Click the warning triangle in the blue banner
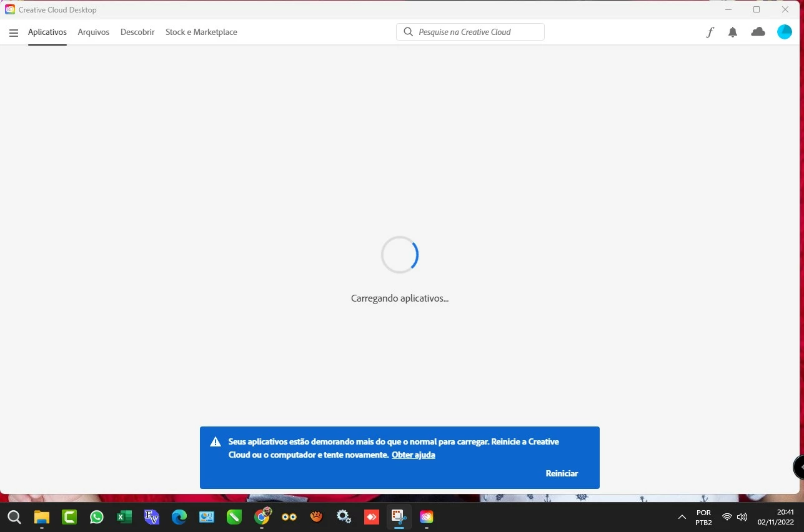This screenshot has width=804, height=532. (x=216, y=442)
